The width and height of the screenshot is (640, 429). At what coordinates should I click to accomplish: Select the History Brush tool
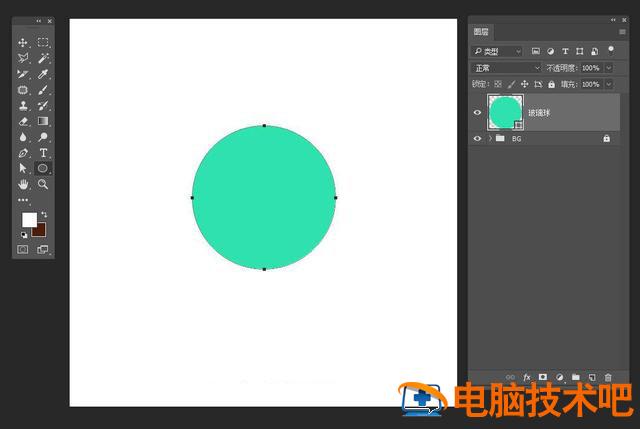click(43, 106)
